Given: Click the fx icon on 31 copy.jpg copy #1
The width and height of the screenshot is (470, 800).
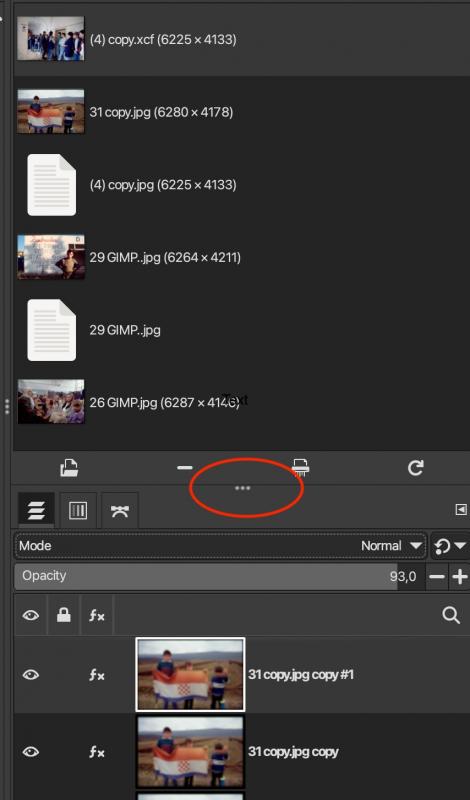Looking at the screenshot, I should (x=96, y=675).
